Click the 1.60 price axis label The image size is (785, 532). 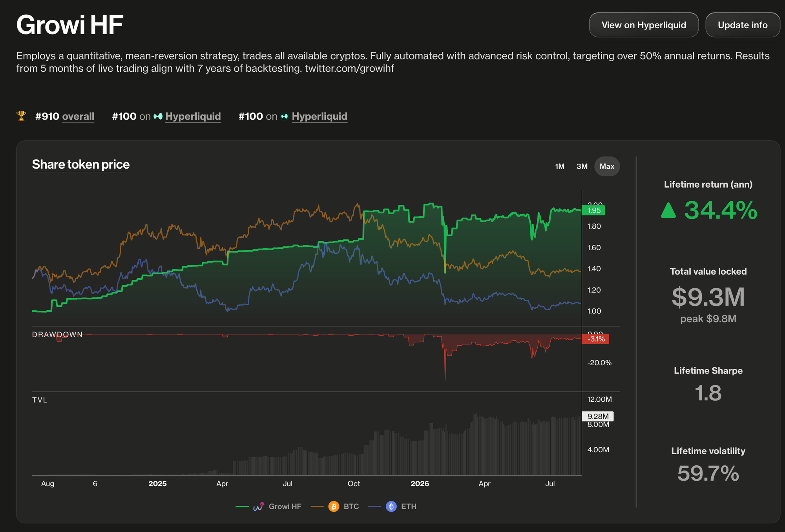point(594,248)
